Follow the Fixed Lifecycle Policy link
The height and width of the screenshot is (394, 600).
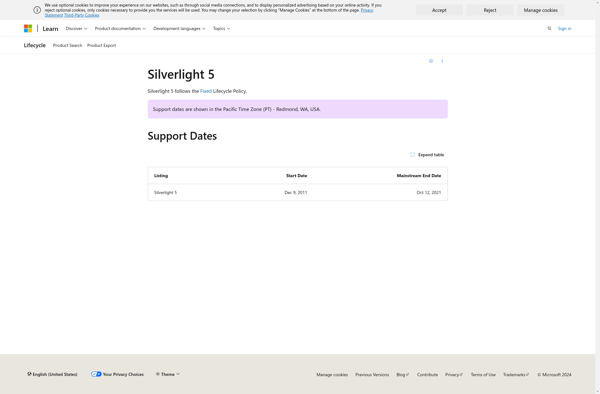[x=206, y=91]
